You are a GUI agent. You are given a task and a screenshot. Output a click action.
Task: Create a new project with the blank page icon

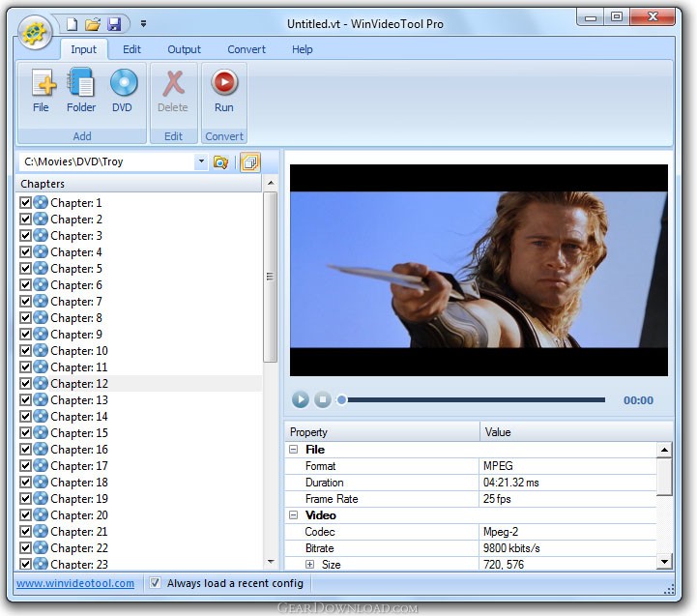[x=72, y=23]
